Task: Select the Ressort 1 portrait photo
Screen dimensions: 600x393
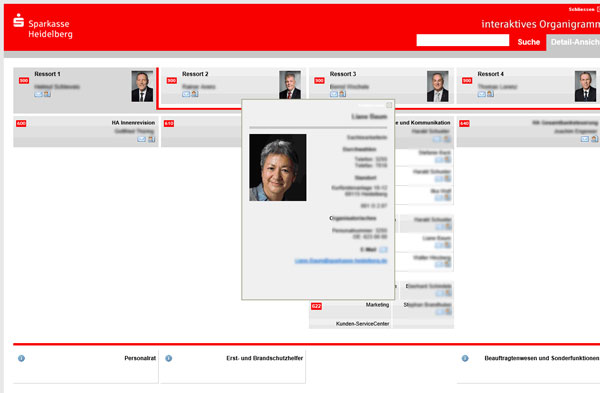Action: pyautogui.click(x=142, y=86)
